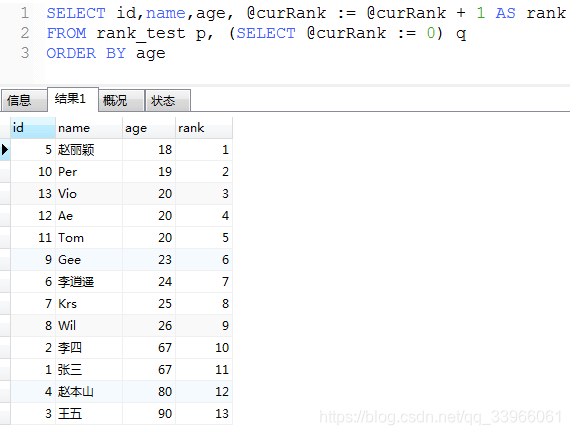Select the name cell 李逍遥
The height and width of the screenshot is (435, 570).
pos(89,282)
